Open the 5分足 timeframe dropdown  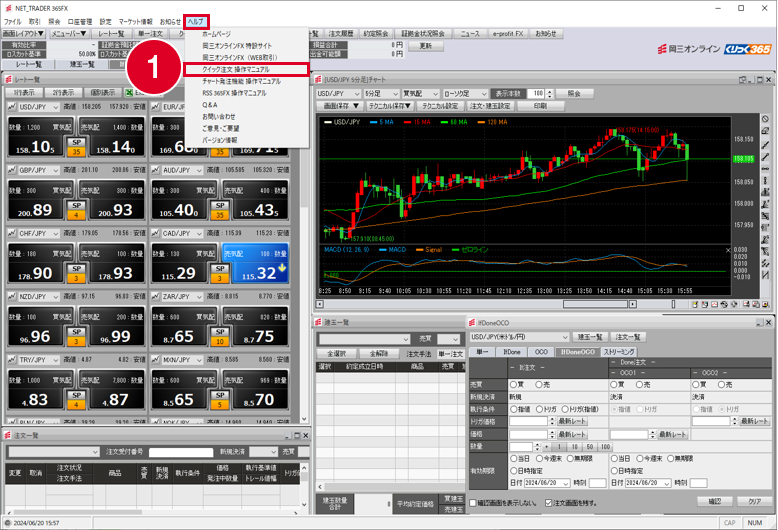click(x=382, y=93)
